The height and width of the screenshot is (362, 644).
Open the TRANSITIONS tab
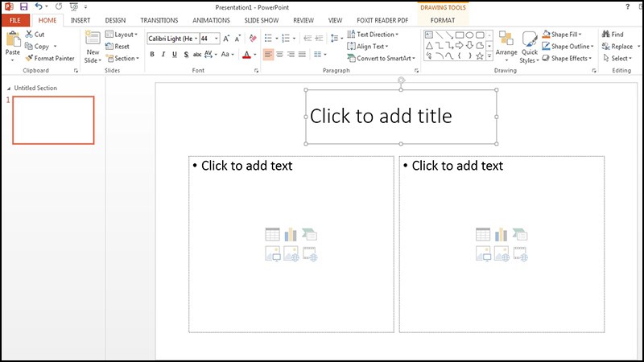pyautogui.click(x=159, y=19)
